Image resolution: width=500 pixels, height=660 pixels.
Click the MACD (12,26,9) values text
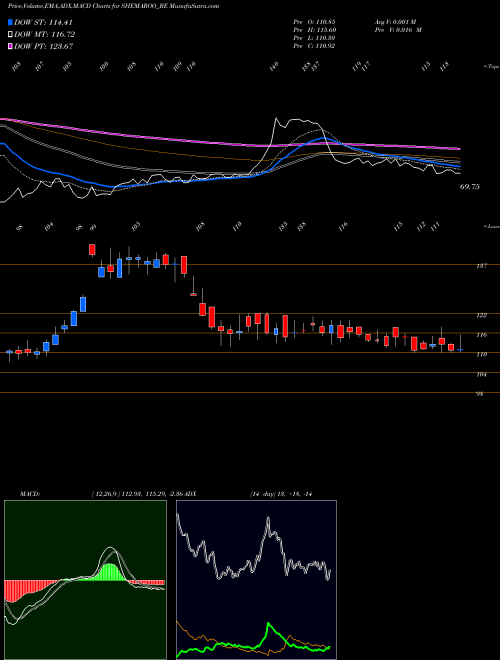pos(138,494)
